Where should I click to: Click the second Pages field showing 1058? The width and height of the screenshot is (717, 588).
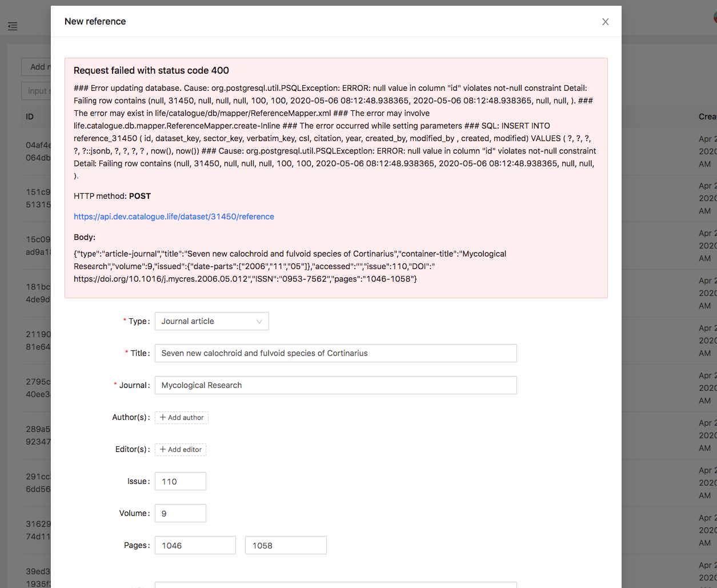[x=286, y=545]
